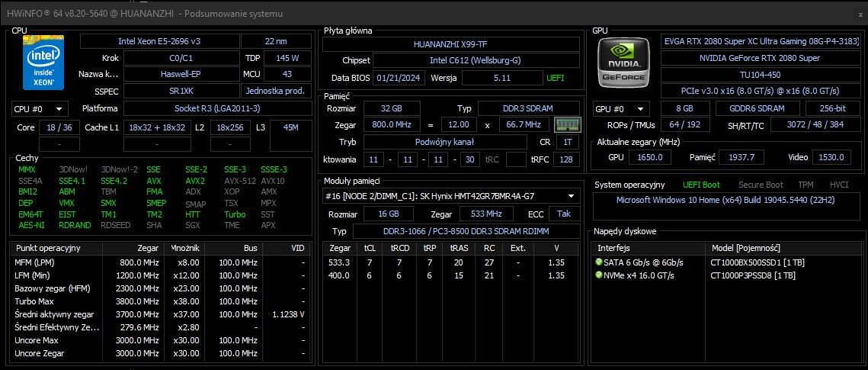Viewport: 868px width, 370px height.
Task: Click the TPM status label
Action: [x=806, y=185]
